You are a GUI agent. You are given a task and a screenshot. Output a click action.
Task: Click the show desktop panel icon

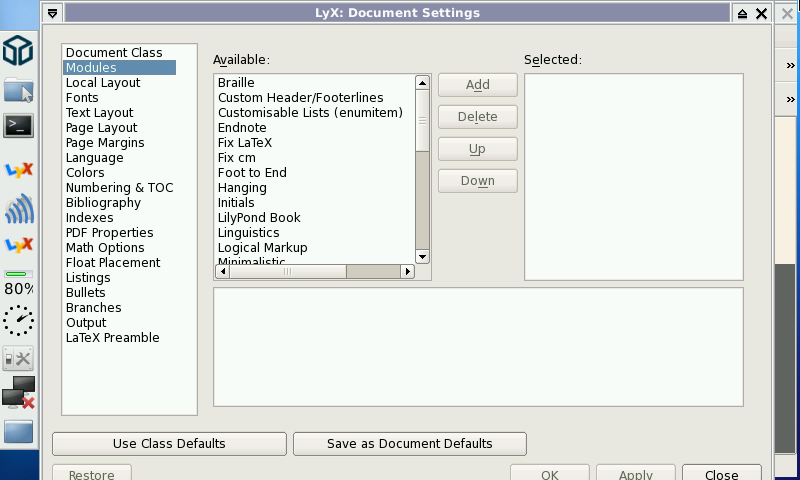coord(19,432)
